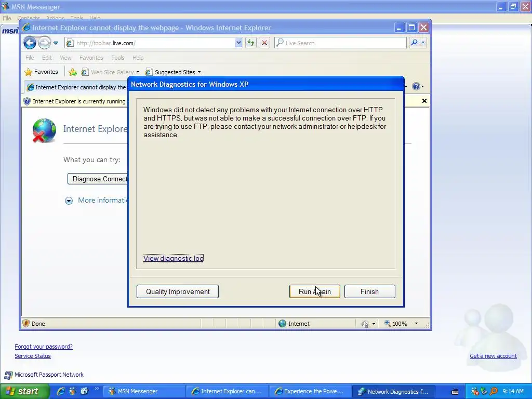Click the Run Again button
532x399 pixels.
click(314, 291)
